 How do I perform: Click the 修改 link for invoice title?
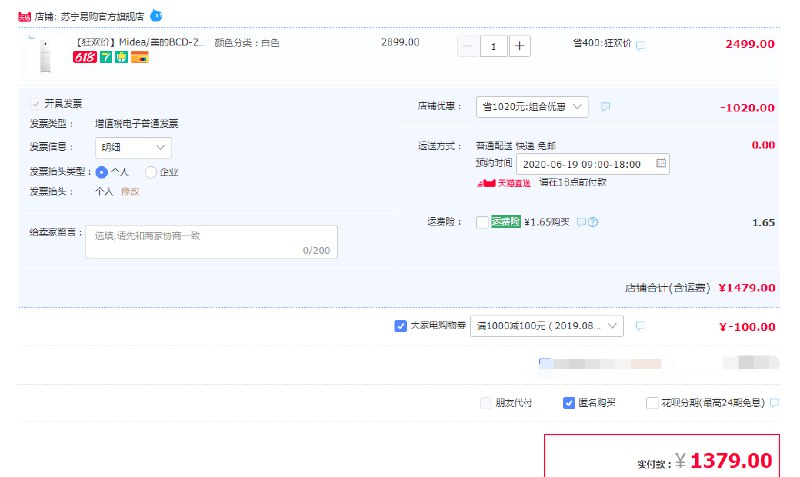click(130, 191)
